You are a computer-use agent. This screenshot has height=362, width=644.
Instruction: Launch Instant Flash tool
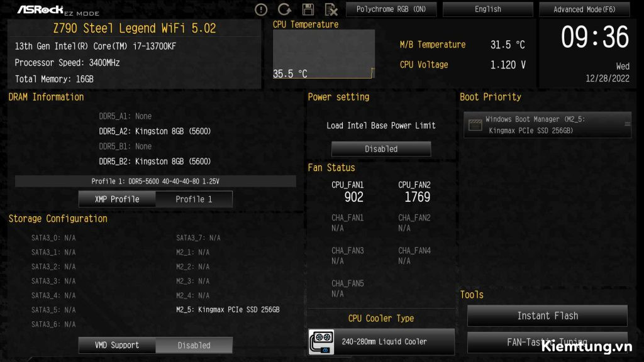[x=548, y=315]
